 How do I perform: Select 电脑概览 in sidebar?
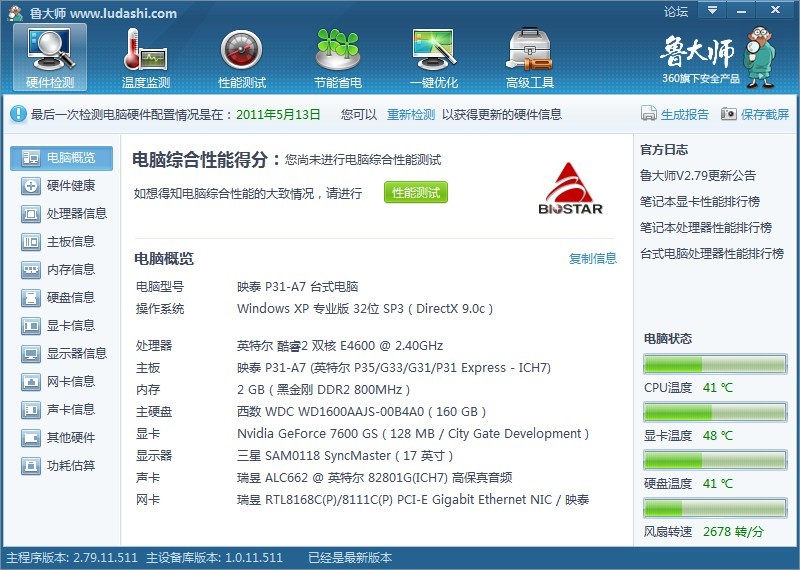[61, 158]
